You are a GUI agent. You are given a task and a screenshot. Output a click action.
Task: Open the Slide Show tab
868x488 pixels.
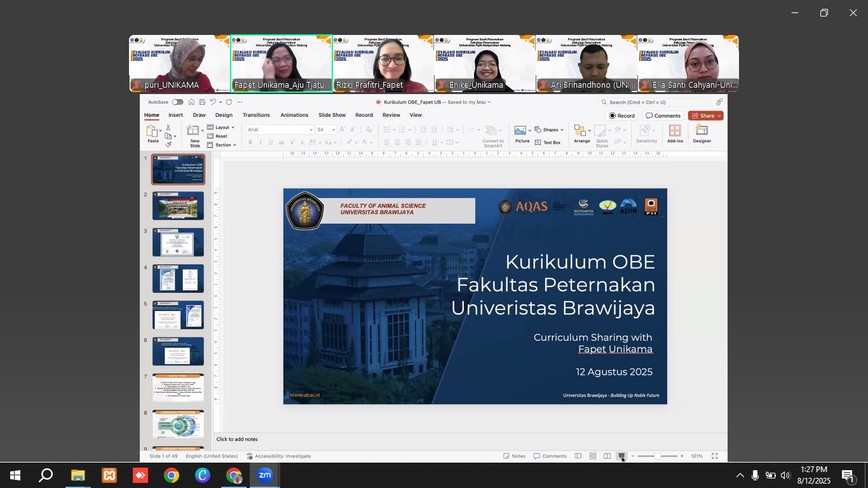(332, 115)
